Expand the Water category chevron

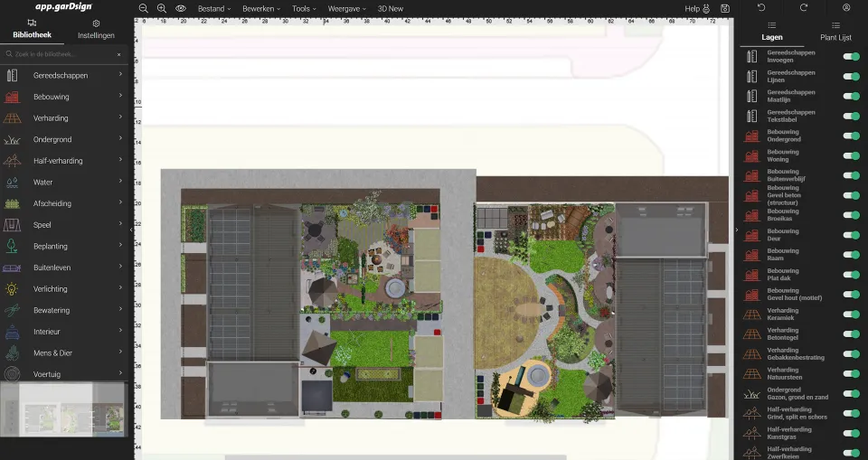[x=120, y=181]
